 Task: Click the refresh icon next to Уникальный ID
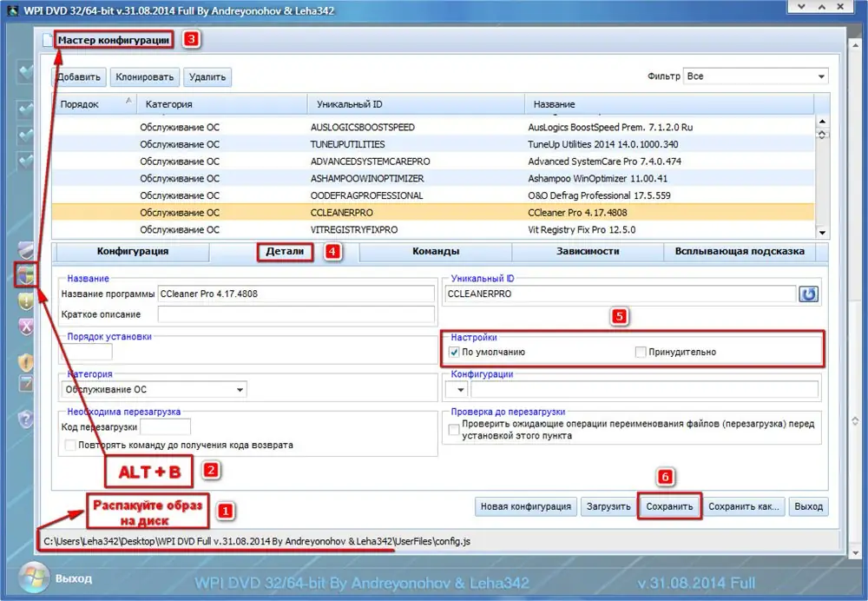pos(809,294)
